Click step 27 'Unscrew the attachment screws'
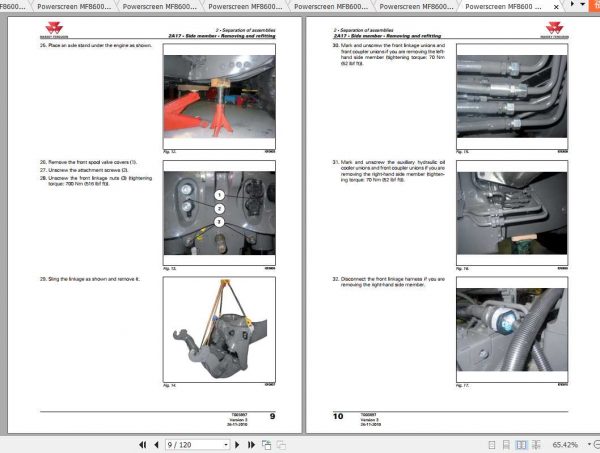The height and width of the screenshot is (453, 600). click(x=84, y=170)
